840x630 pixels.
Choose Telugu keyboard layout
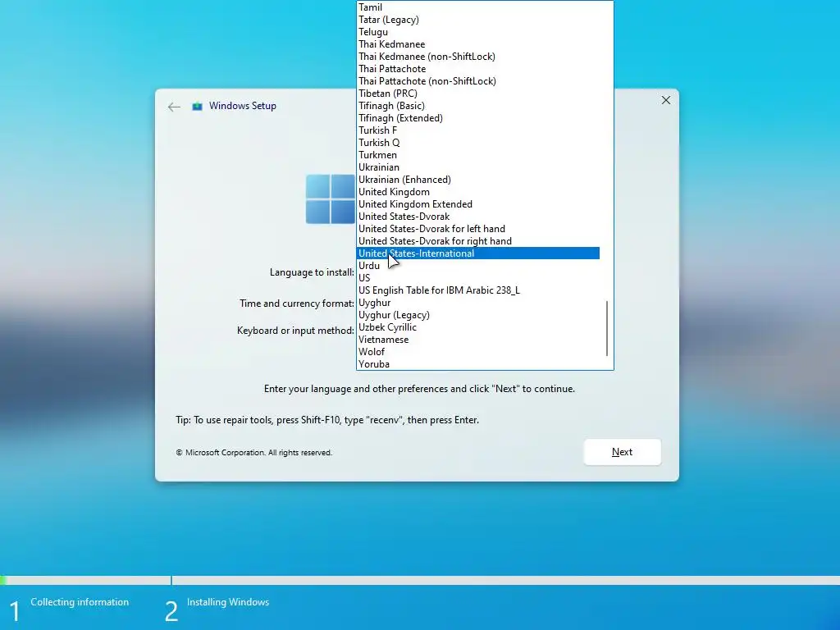[x=478, y=32]
